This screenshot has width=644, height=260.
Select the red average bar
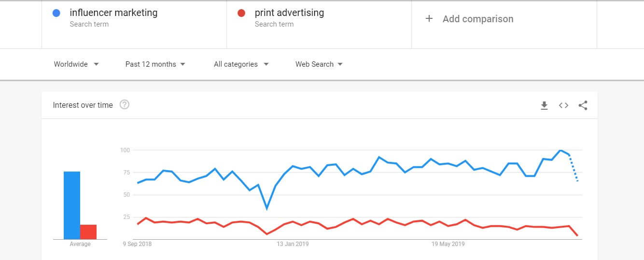(x=88, y=232)
